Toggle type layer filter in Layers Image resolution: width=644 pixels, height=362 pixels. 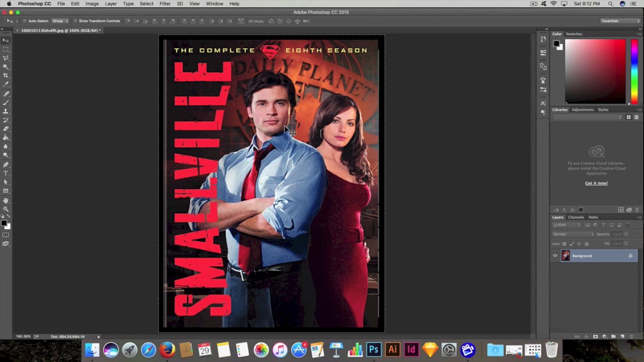point(603,225)
